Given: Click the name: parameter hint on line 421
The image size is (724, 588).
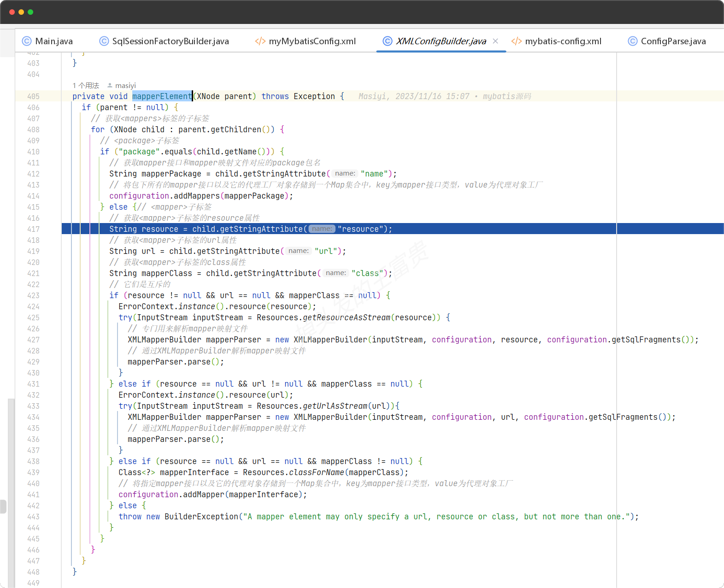Looking at the screenshot, I should pyautogui.click(x=336, y=273).
